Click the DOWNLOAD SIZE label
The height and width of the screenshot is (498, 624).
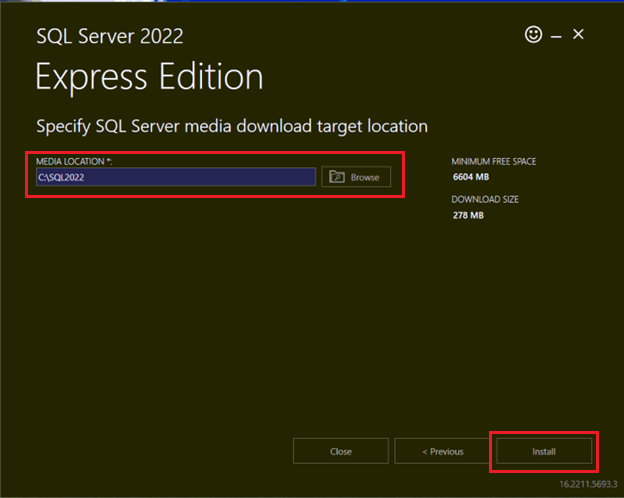click(x=485, y=199)
